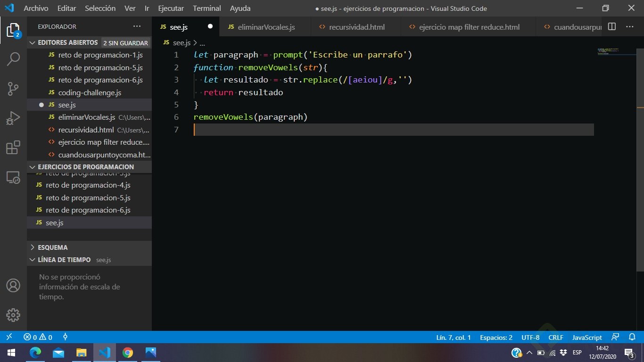The image size is (644, 362).
Task: Switch to ejercicio map filter reduce.html tab
Action: (x=469, y=27)
